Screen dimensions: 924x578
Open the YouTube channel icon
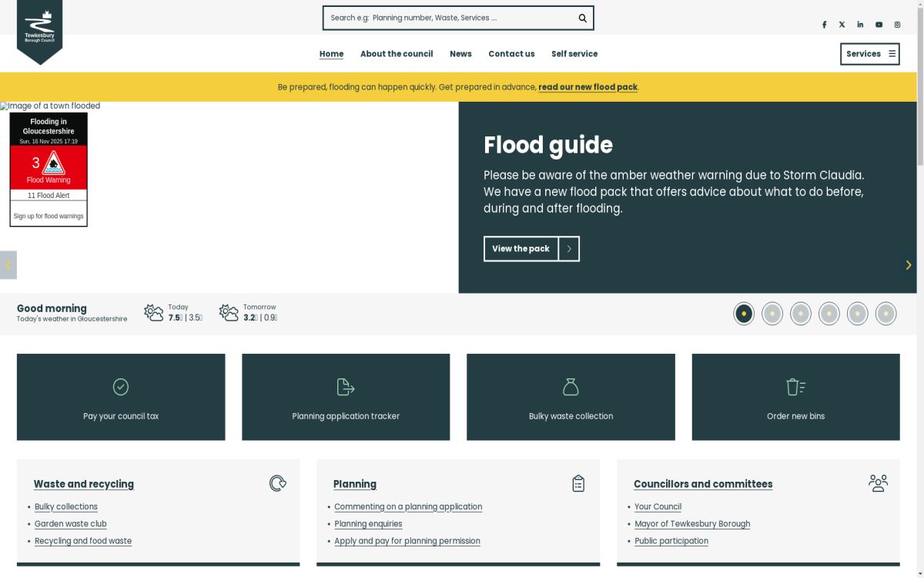(879, 24)
